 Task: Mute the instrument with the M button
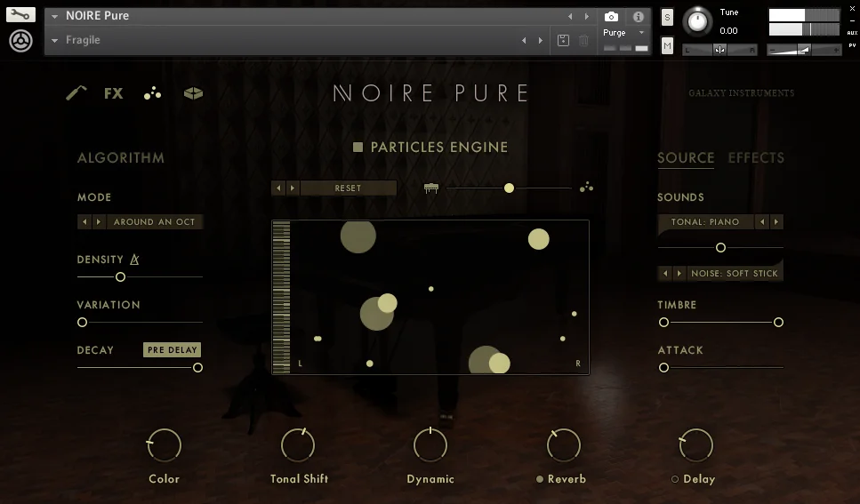click(x=667, y=46)
